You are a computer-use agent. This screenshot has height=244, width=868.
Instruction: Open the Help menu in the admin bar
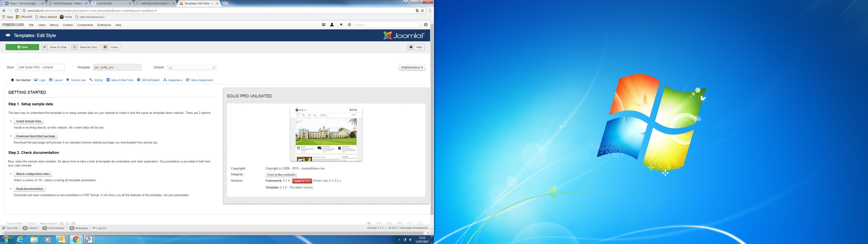click(118, 25)
